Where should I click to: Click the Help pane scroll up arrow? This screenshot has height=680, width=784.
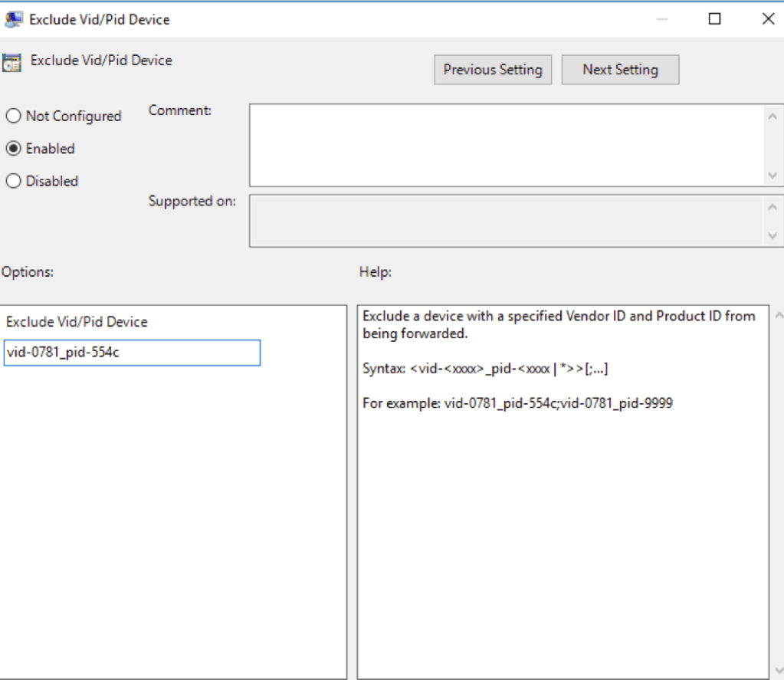tap(778, 315)
